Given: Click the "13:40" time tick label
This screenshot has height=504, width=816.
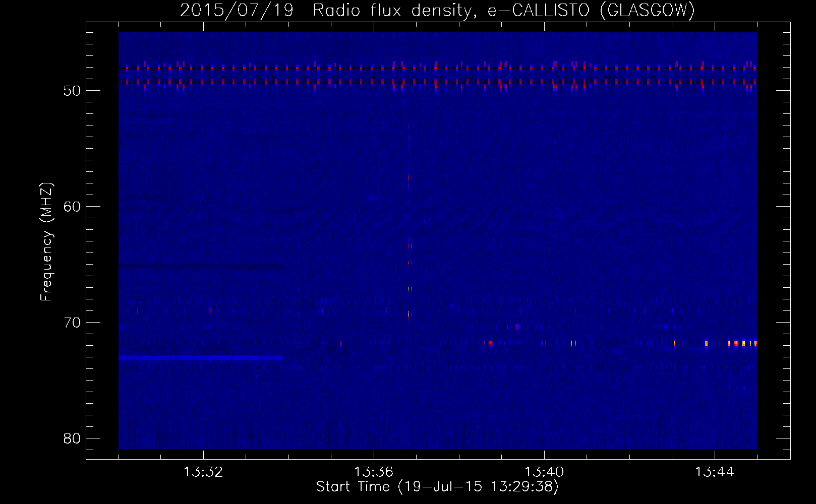Looking at the screenshot, I should pos(544,472).
